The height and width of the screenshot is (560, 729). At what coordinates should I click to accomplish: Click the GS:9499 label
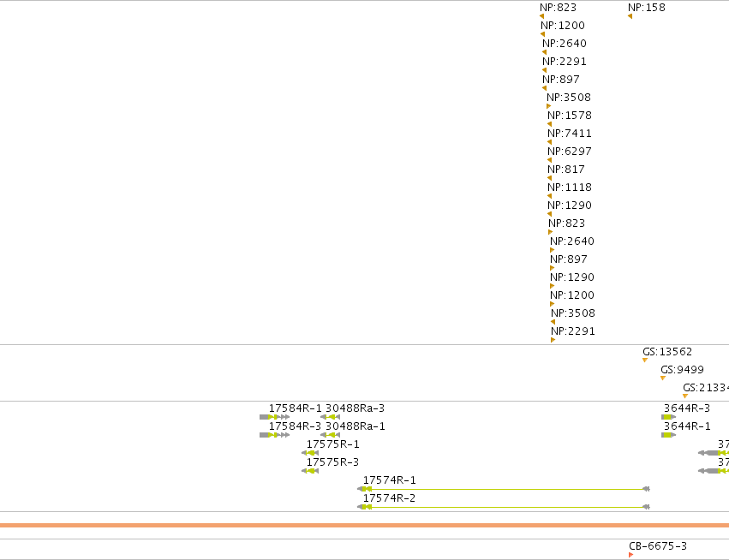[x=682, y=370]
